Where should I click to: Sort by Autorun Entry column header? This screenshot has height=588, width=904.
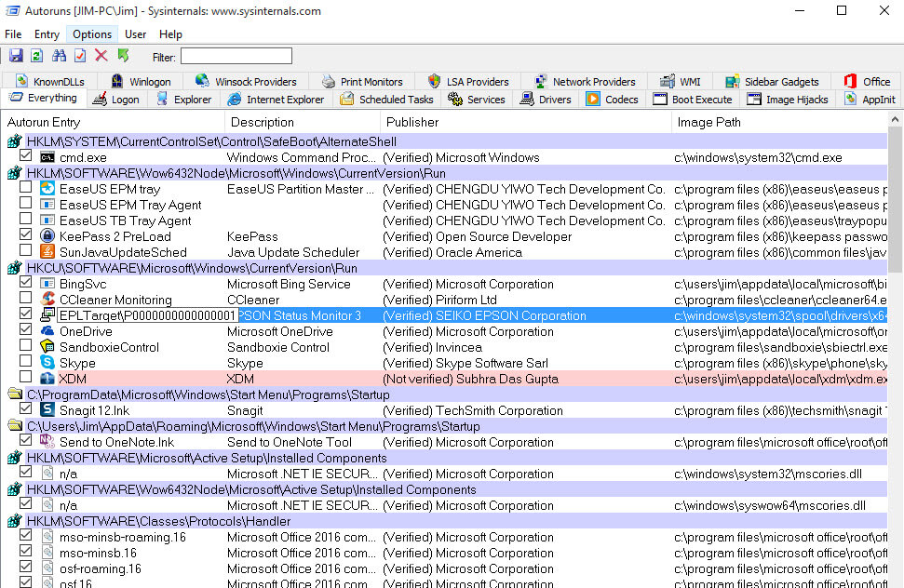point(113,122)
